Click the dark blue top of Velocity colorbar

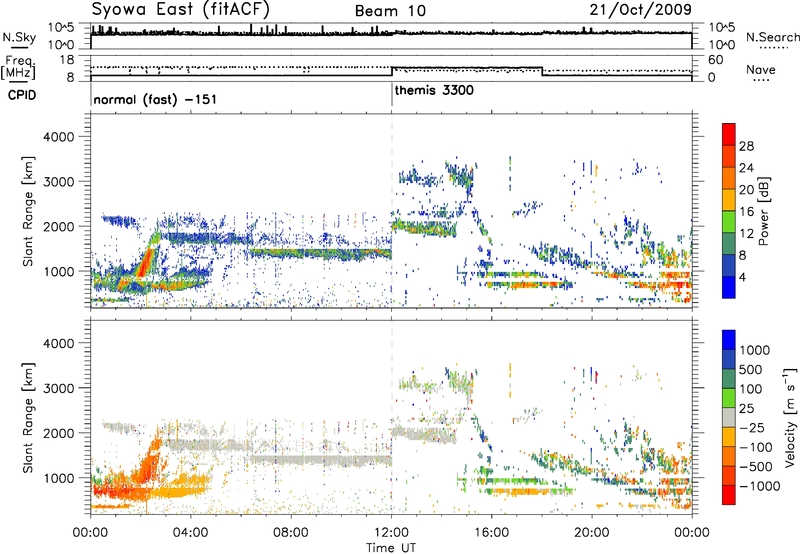pyautogui.click(x=729, y=339)
